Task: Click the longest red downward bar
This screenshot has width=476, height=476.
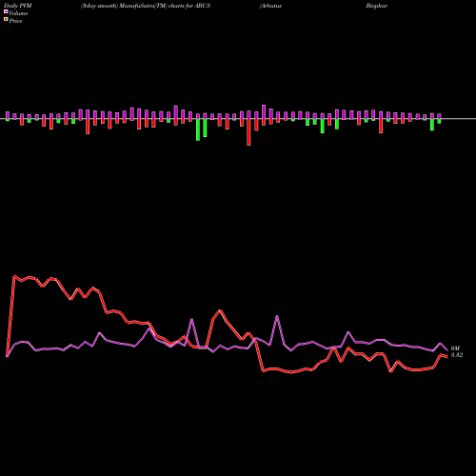Action: click(x=248, y=132)
